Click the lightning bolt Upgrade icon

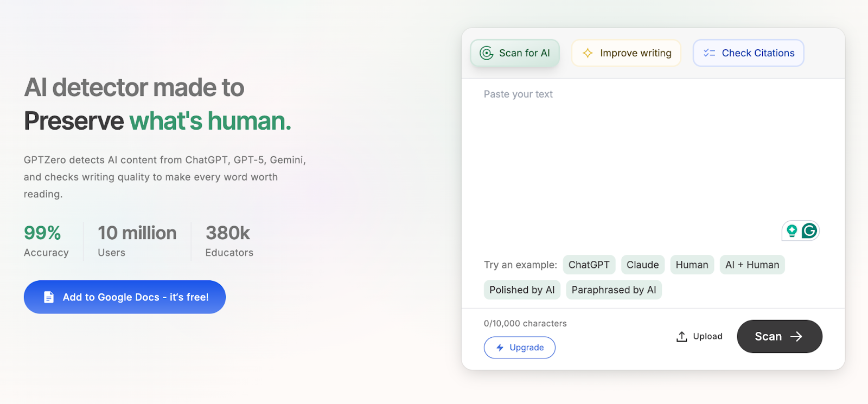(x=500, y=348)
